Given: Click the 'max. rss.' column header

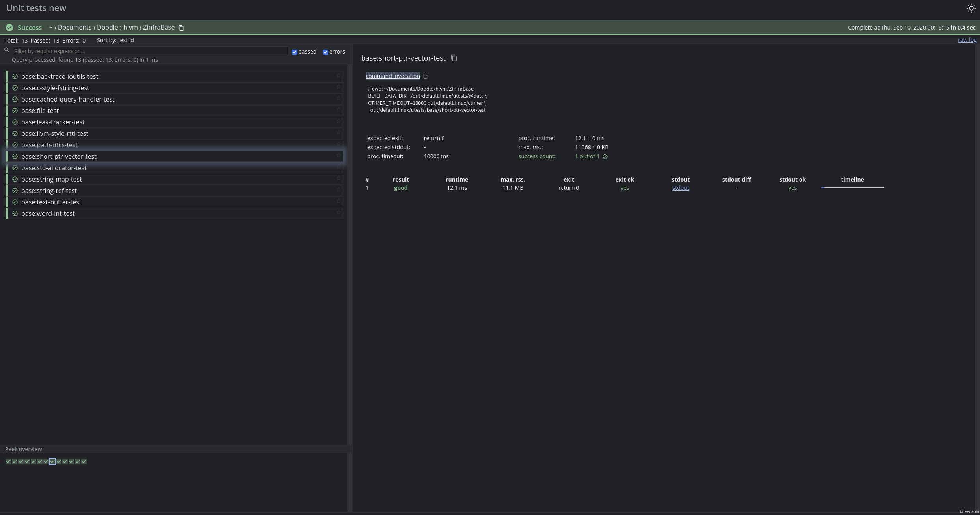Looking at the screenshot, I should pos(513,180).
